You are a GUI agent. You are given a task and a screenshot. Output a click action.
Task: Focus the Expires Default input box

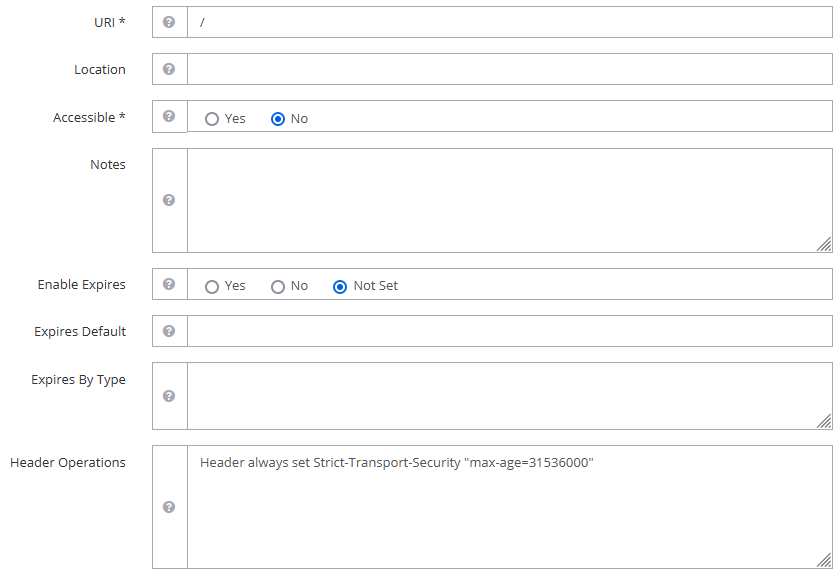coord(509,331)
